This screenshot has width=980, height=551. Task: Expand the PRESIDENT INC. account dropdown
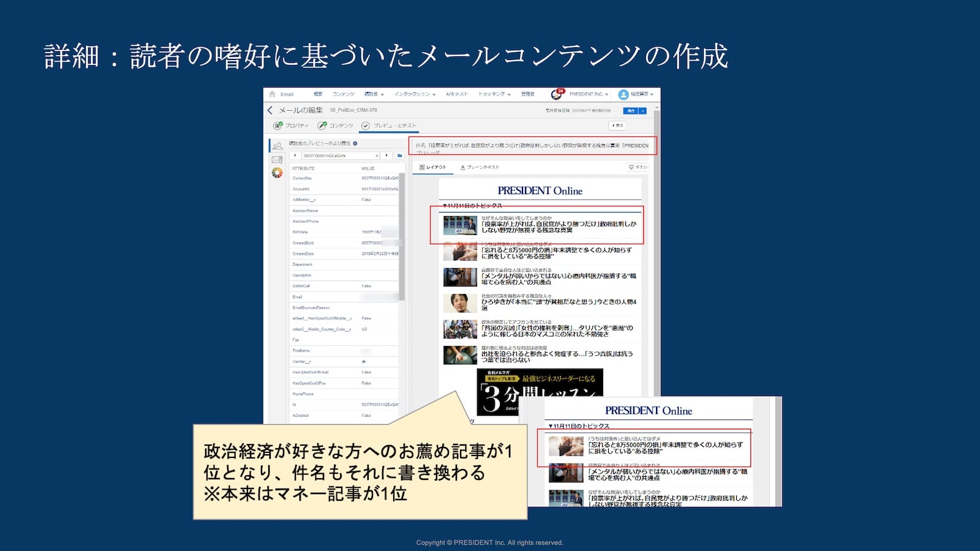589,94
